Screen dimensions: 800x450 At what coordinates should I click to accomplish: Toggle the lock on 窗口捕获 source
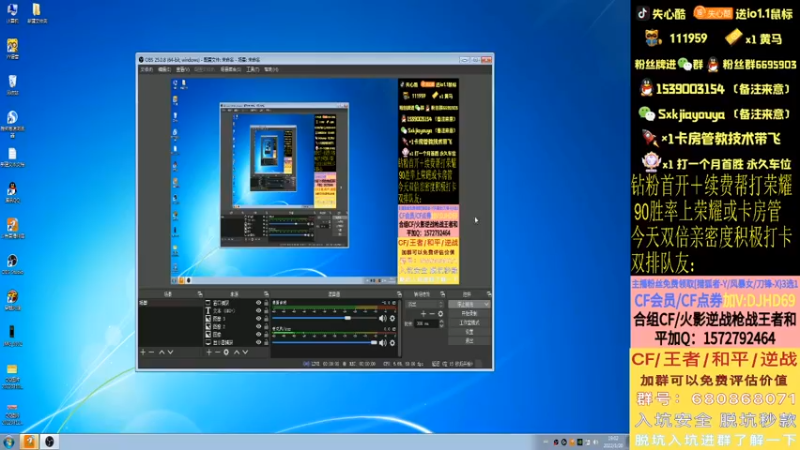click(266, 303)
